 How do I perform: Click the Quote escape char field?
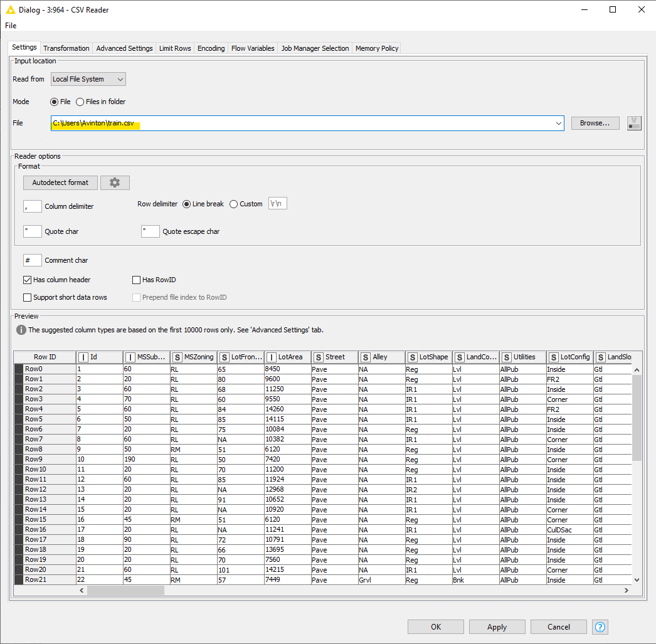pos(150,231)
